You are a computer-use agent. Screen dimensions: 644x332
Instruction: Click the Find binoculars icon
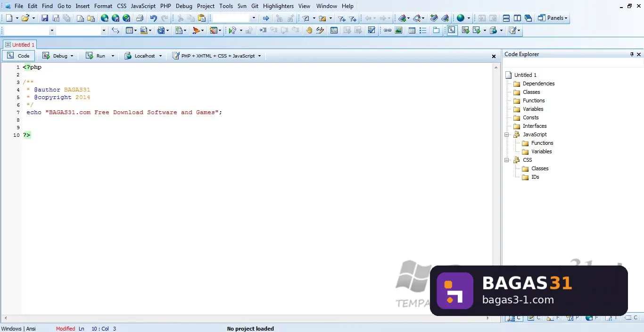coord(279,18)
